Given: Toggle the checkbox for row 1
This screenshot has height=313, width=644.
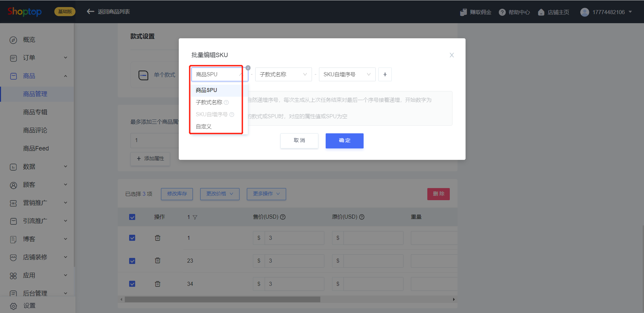Looking at the screenshot, I should tap(132, 238).
